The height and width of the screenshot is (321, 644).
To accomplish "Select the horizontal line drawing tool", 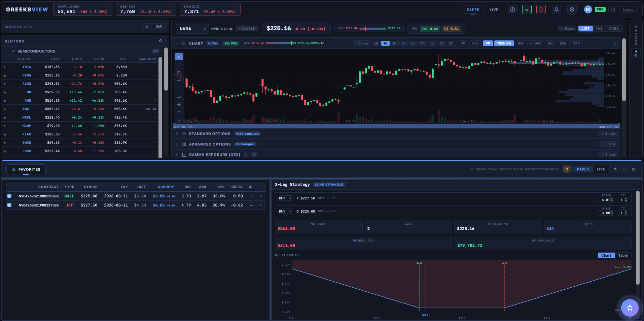I will click(179, 81).
